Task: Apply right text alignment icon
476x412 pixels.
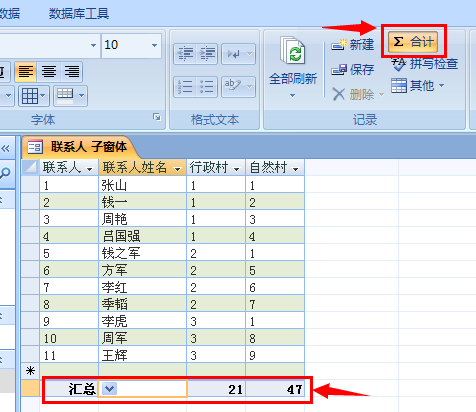Action: pyautogui.click(x=71, y=72)
